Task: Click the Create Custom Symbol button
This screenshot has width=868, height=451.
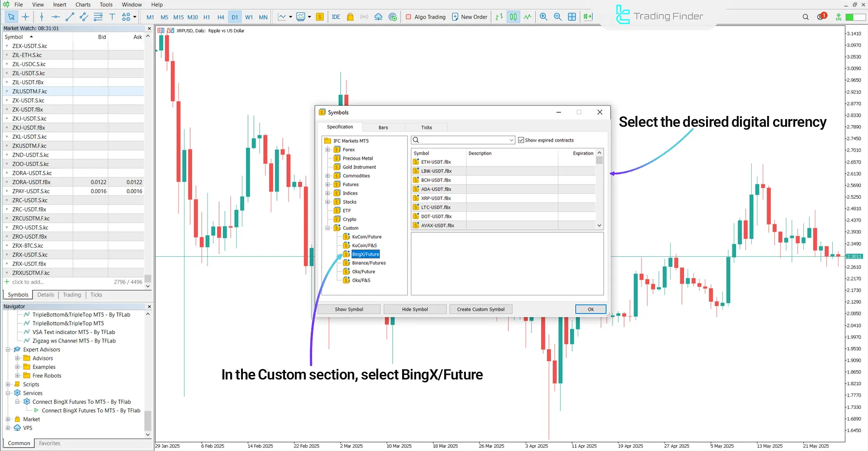Action: [x=480, y=309]
